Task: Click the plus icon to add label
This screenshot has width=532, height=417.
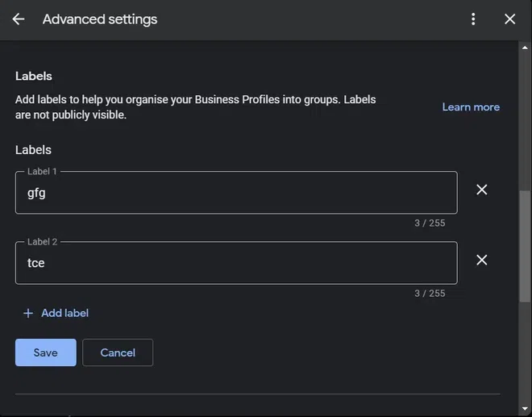Action: point(28,313)
